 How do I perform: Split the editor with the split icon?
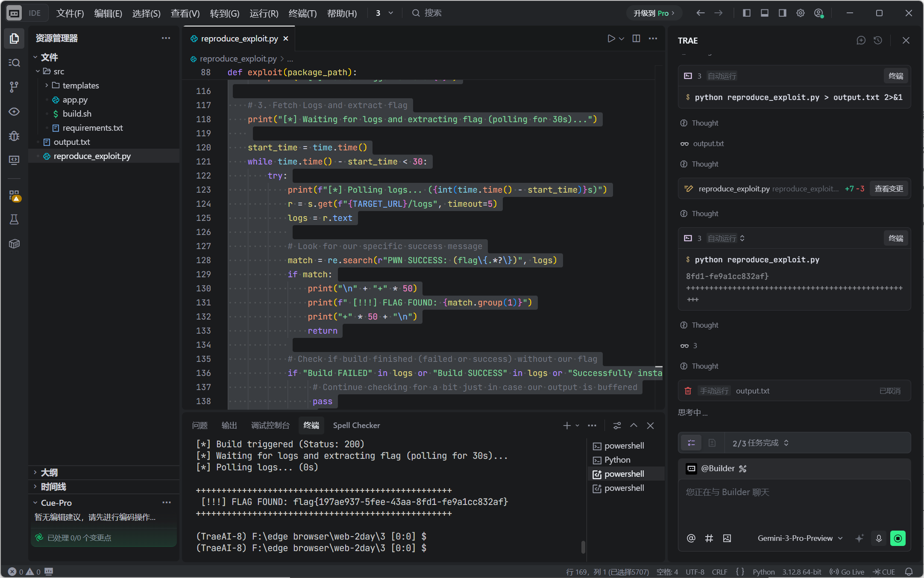pos(636,38)
